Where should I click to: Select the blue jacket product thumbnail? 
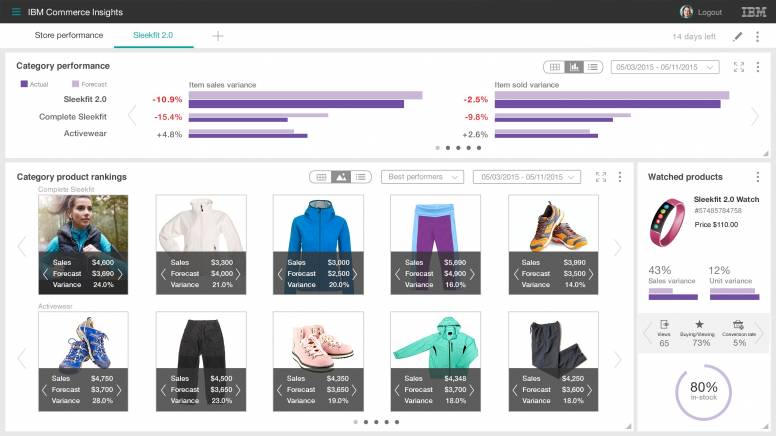point(319,230)
